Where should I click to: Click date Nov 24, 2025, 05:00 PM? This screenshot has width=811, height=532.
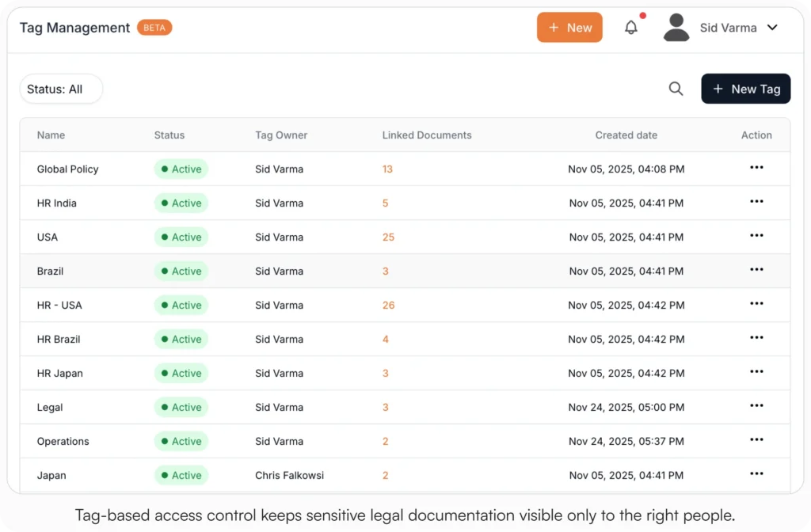pos(626,408)
